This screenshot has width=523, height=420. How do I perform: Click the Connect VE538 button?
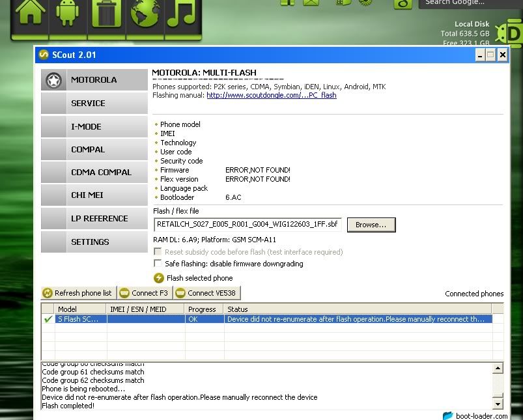(x=206, y=293)
